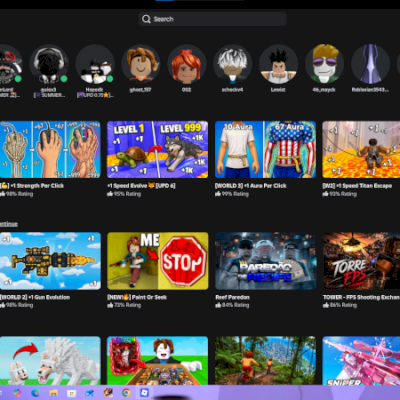The width and height of the screenshot is (400, 400).
Task: Open Microsoft Store from the taskbar
Action: pos(72,393)
